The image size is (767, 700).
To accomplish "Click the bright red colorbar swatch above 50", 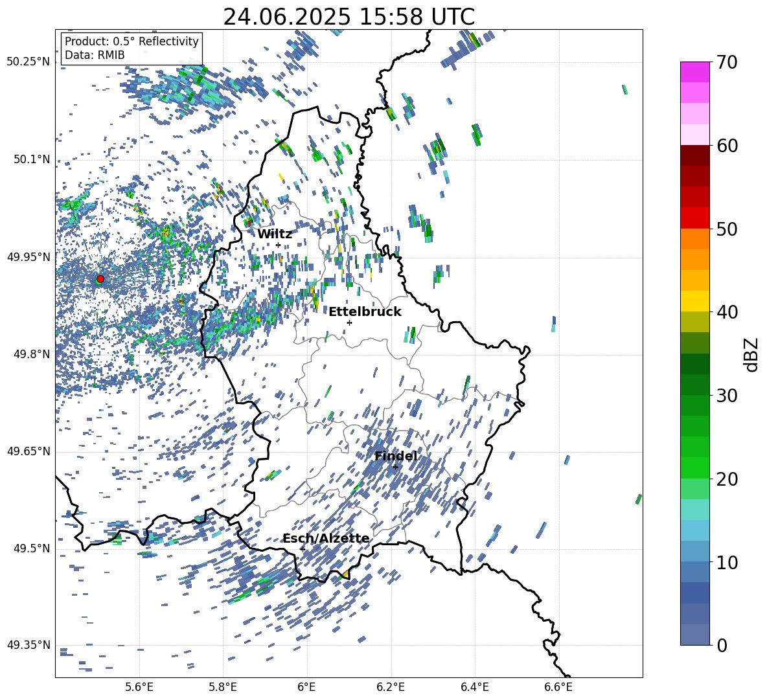I will click(x=694, y=218).
